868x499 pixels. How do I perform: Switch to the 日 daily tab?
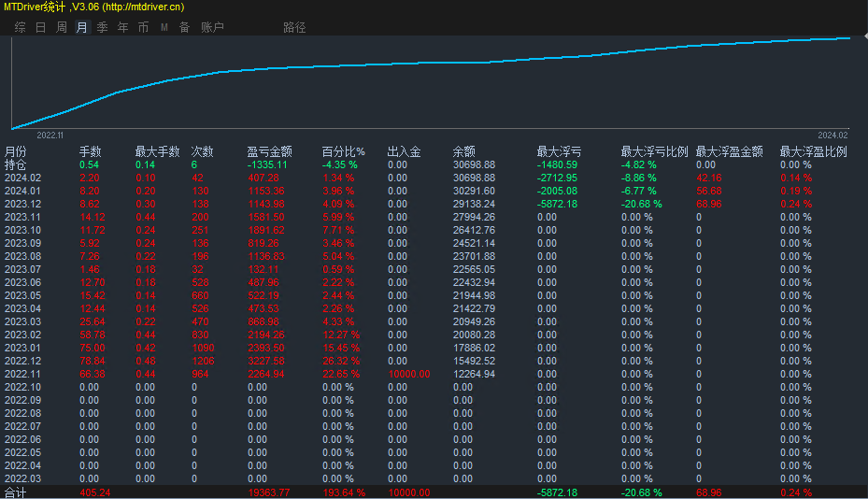pyautogui.click(x=40, y=27)
